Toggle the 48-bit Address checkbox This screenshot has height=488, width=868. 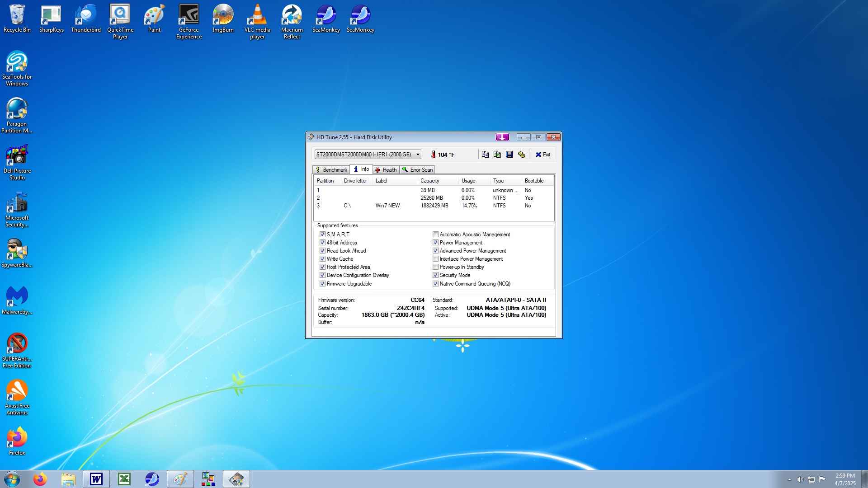click(322, 243)
